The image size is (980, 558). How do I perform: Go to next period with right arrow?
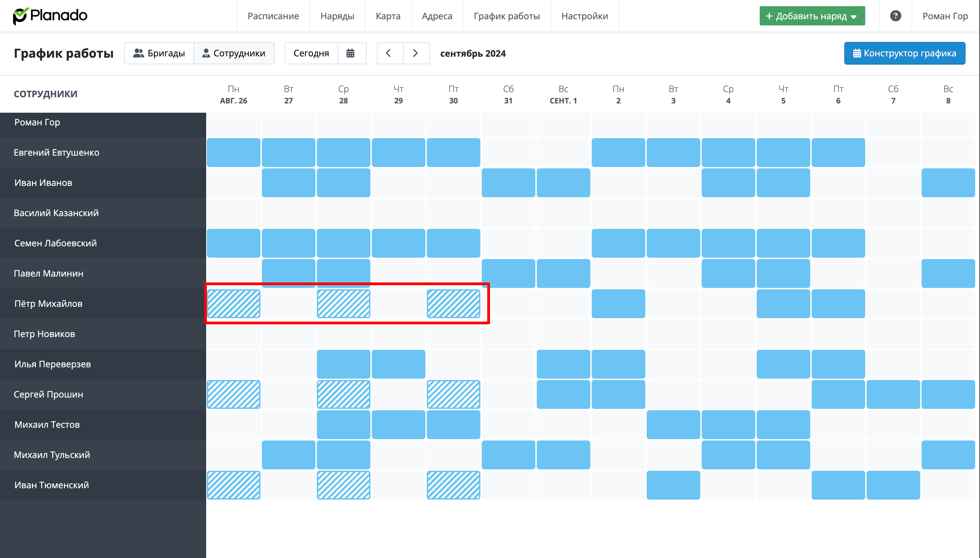tap(415, 53)
